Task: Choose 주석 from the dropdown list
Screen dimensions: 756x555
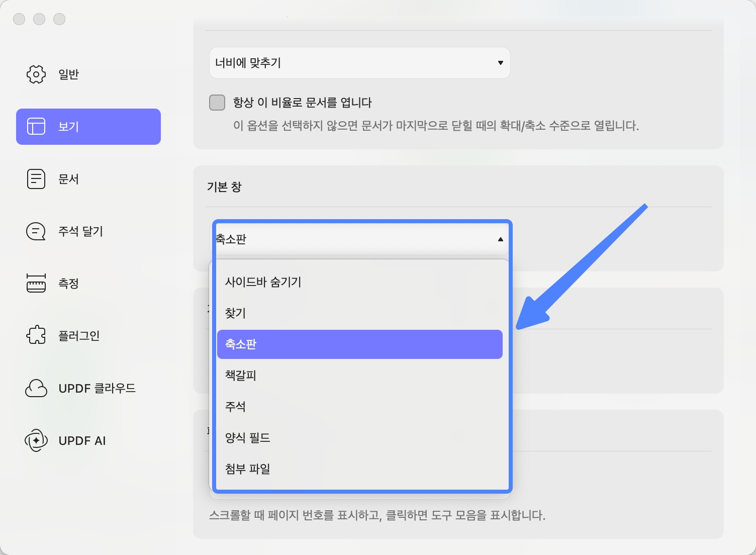Action: [x=360, y=407]
